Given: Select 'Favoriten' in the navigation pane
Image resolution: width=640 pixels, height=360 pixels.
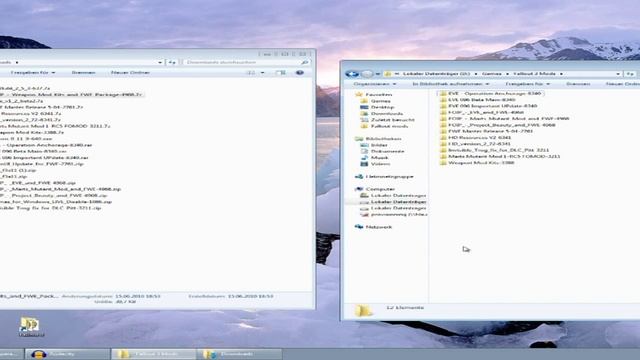Looking at the screenshot, I should (x=378, y=94).
